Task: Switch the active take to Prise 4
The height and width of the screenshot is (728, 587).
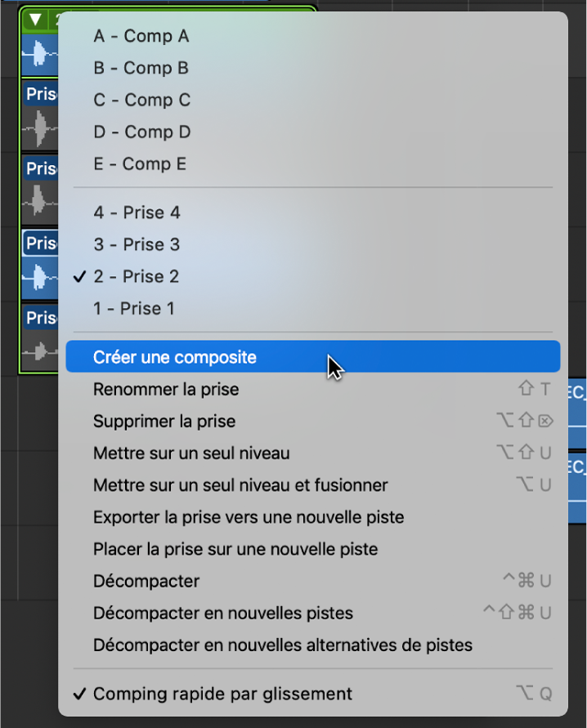Action: click(133, 212)
